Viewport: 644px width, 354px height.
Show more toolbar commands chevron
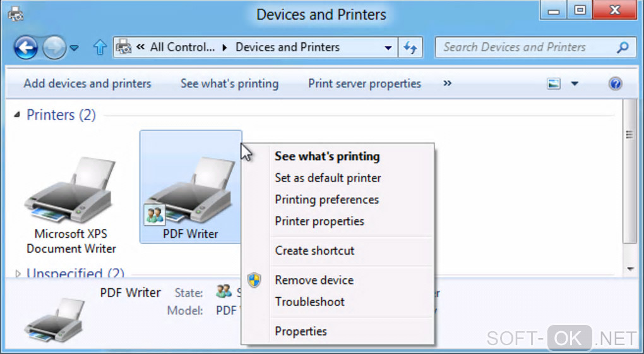447,83
